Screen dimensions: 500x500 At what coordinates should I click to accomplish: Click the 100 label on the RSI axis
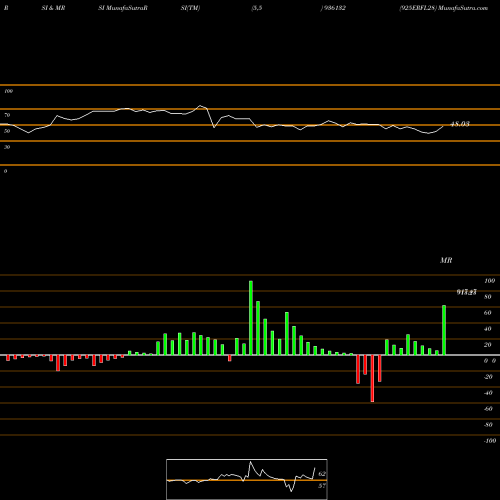pyautogui.click(x=8, y=91)
